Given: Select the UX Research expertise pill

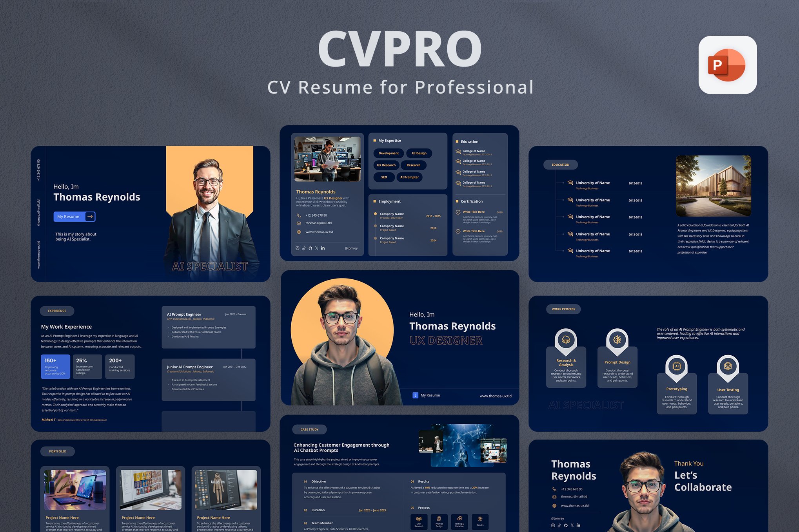Looking at the screenshot, I should pos(386,165).
